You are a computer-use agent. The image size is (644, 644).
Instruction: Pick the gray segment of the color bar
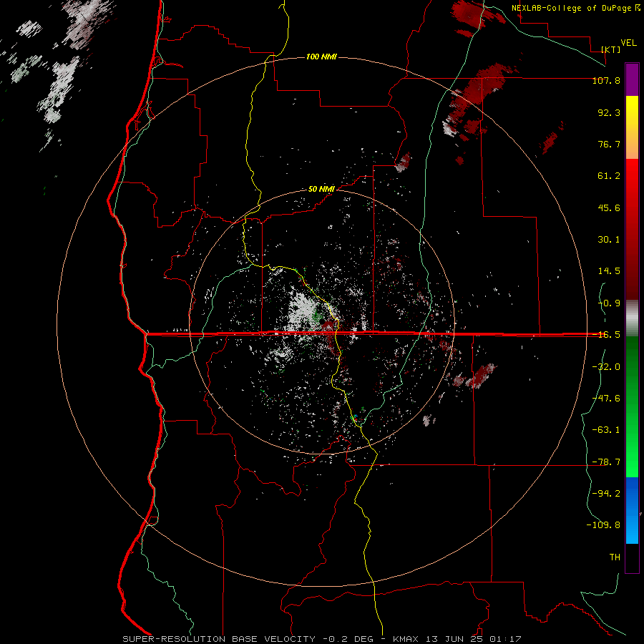[632, 318]
